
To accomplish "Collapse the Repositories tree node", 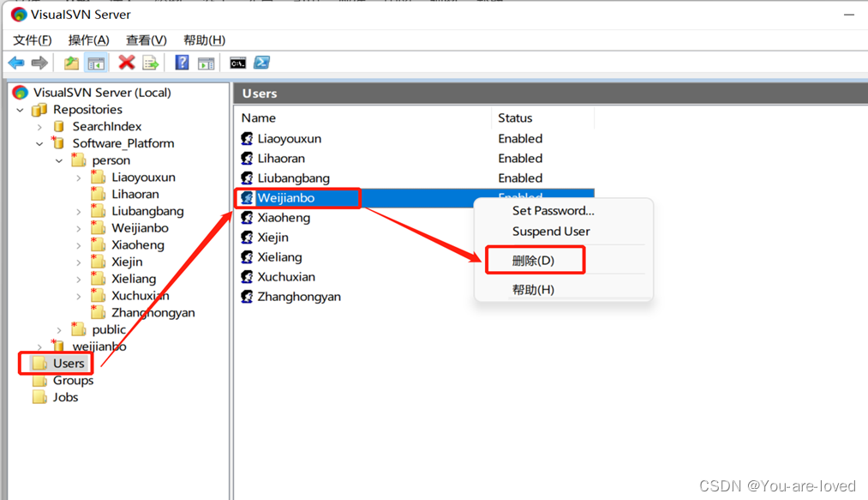I will (x=21, y=111).
